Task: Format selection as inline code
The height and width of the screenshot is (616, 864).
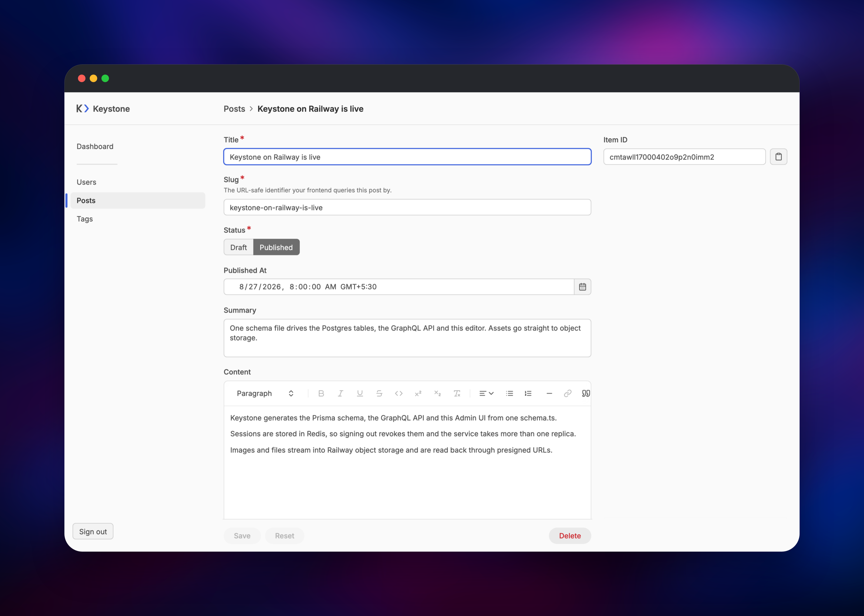Action: pos(399,393)
